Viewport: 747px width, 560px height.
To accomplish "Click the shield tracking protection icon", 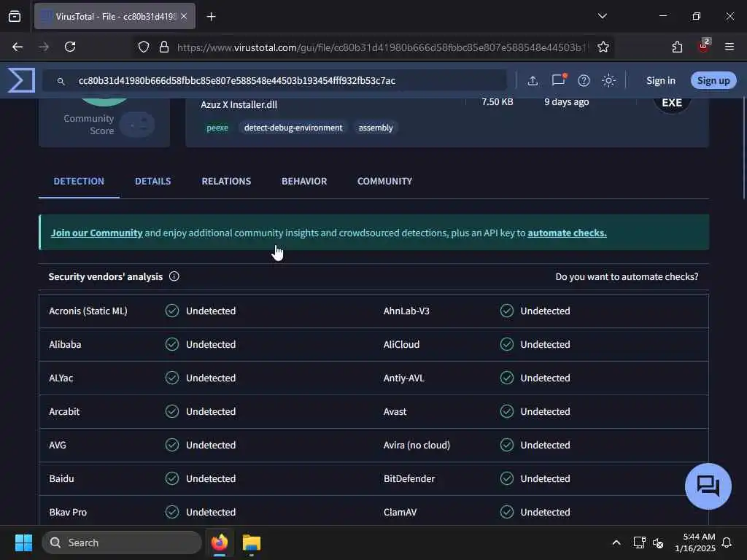I will coord(144,47).
